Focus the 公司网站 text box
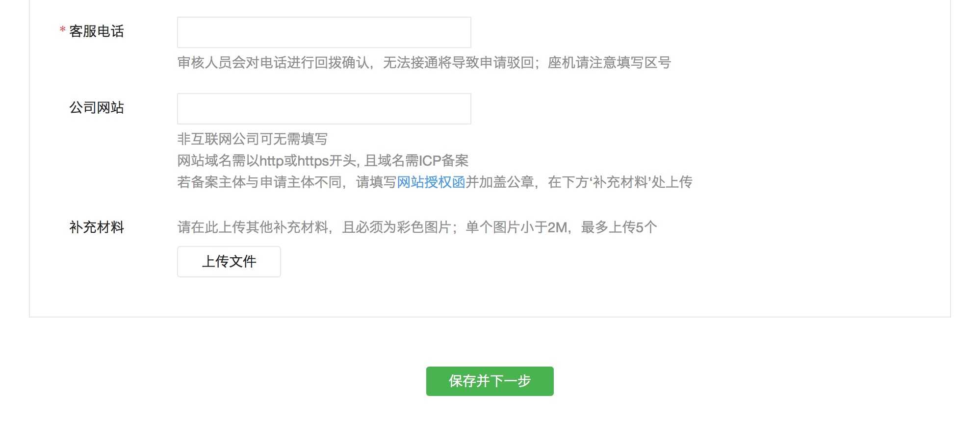980x444 pixels. pyautogui.click(x=324, y=109)
